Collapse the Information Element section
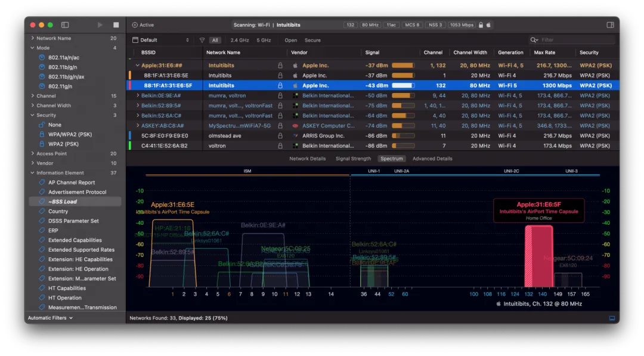644x356 pixels. (32, 173)
